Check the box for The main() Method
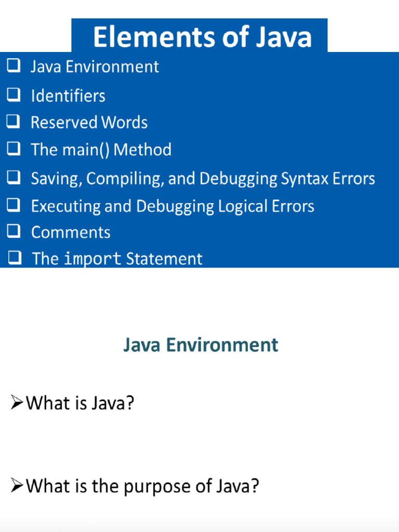The height and width of the screenshot is (532, 399). coord(14,149)
